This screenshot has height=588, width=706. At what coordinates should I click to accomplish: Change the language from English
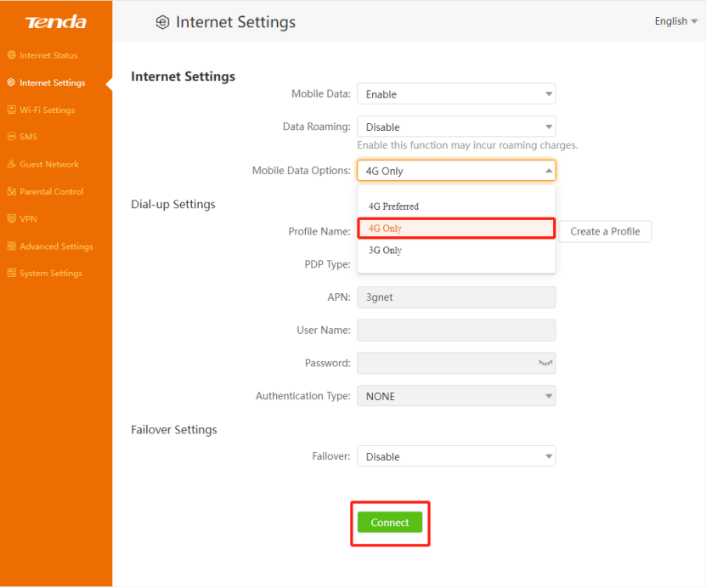click(x=675, y=21)
